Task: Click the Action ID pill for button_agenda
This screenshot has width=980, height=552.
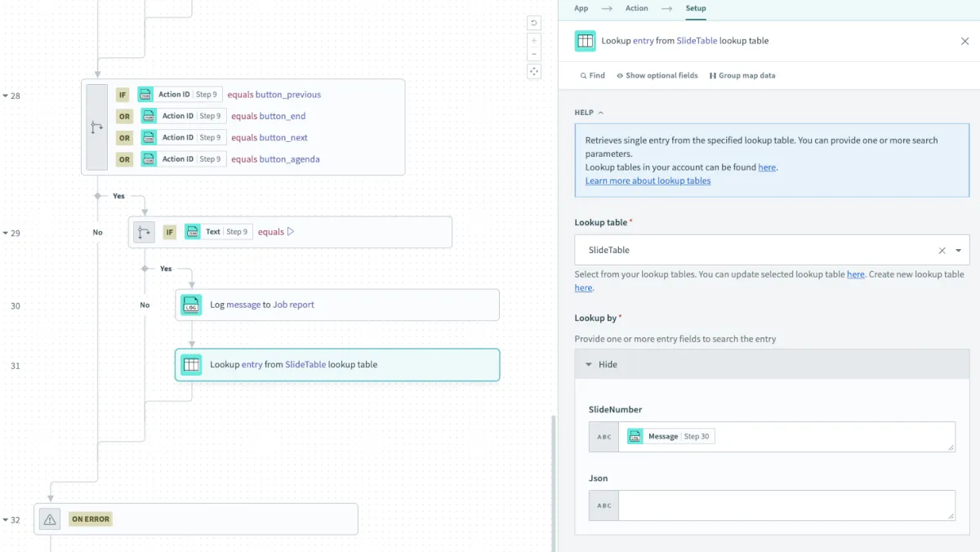Action: [x=183, y=158]
